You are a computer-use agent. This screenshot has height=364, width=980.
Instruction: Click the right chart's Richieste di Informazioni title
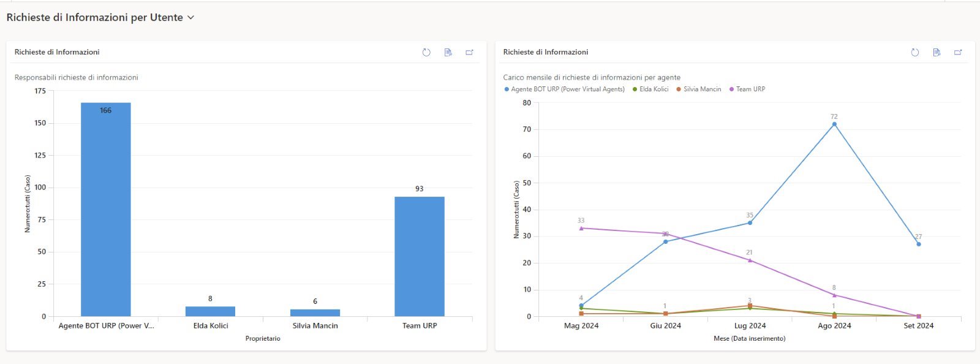tap(545, 52)
